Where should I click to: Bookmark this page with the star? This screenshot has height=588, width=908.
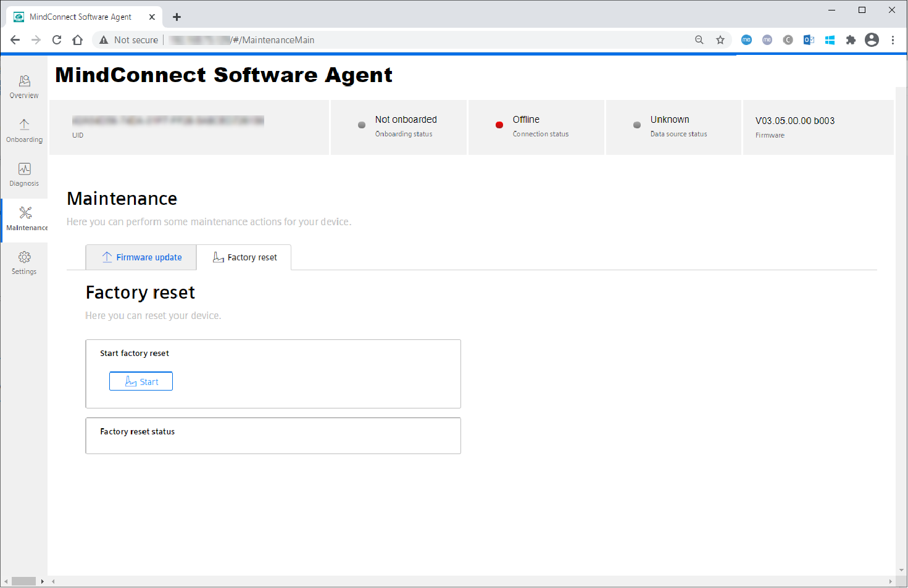click(x=720, y=40)
